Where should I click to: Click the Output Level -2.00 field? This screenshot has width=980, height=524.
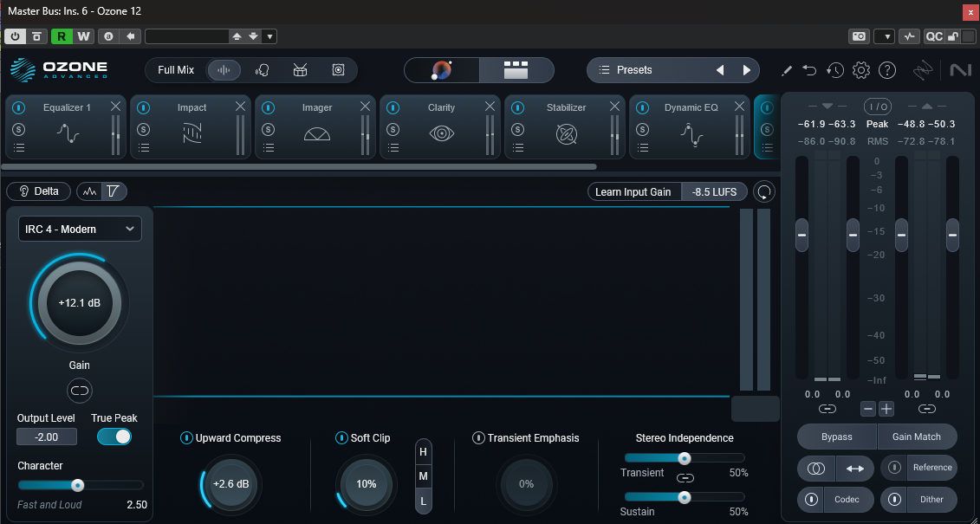(x=47, y=437)
